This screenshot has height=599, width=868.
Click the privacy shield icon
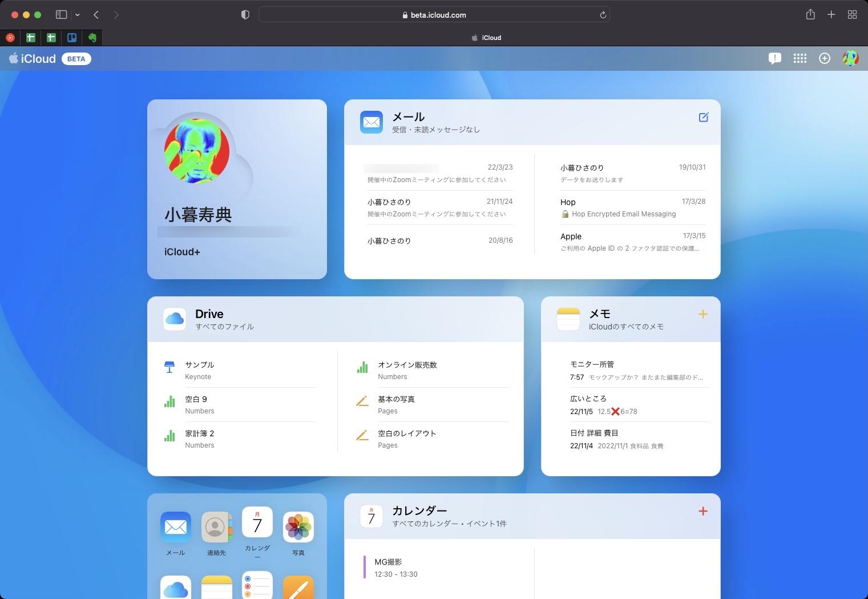coord(245,15)
